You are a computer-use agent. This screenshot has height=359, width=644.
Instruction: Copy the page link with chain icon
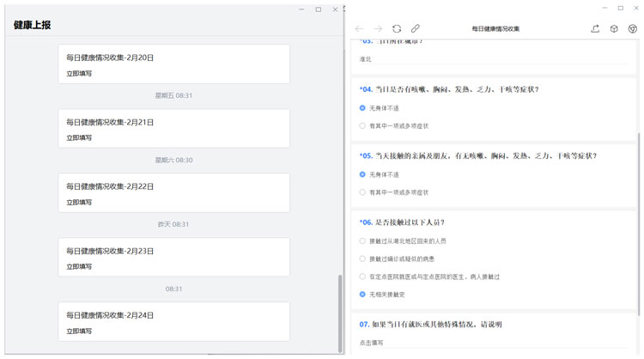tap(416, 28)
